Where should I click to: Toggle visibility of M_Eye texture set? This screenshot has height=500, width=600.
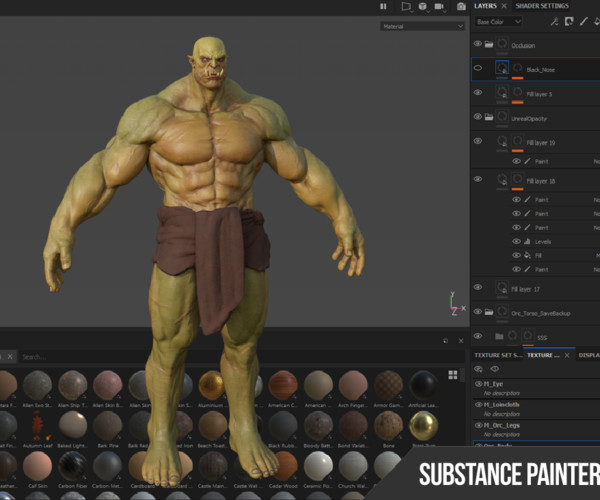[x=478, y=384]
